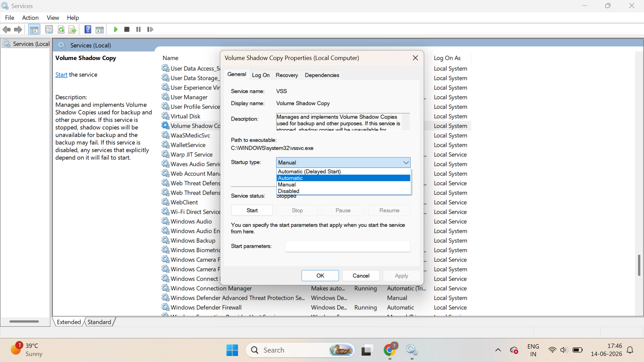Click the console tree horizontal scrollbar
This screenshot has height=362, width=644.
[x=24, y=321]
